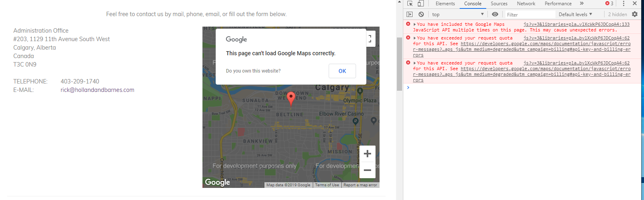644x200 pixels.
Task: Toggle the device toolbar icon
Action: [420, 3]
